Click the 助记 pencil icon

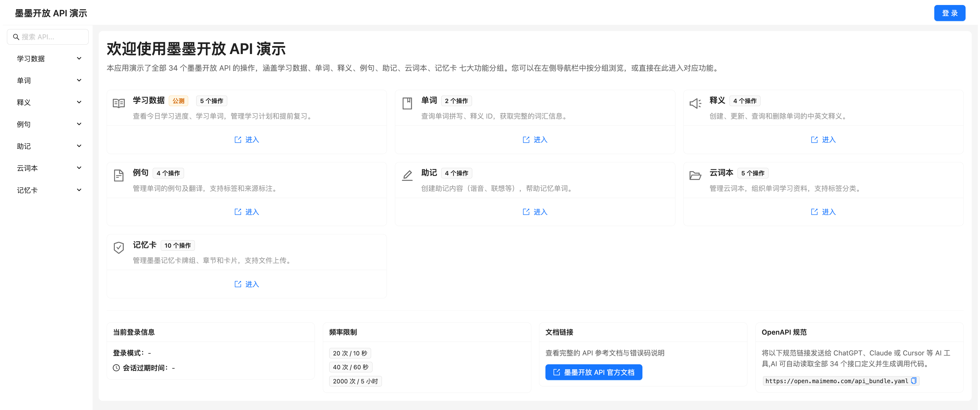click(x=407, y=175)
